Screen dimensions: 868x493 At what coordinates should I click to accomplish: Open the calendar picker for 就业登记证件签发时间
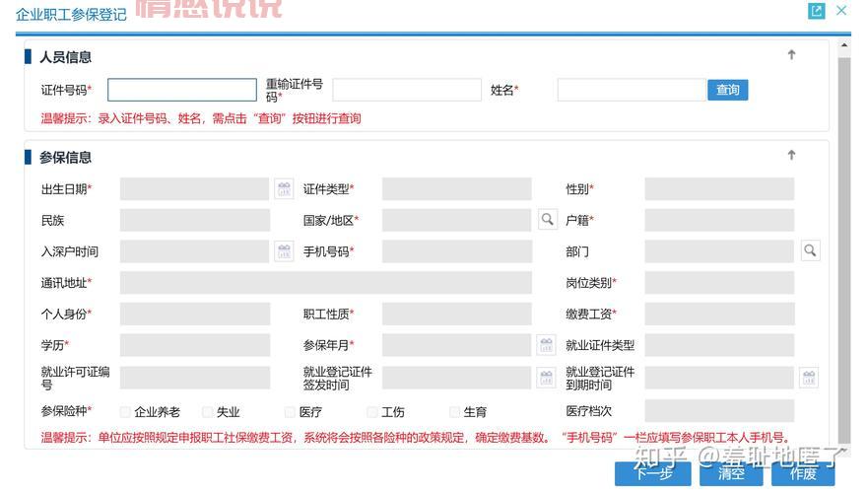click(547, 378)
